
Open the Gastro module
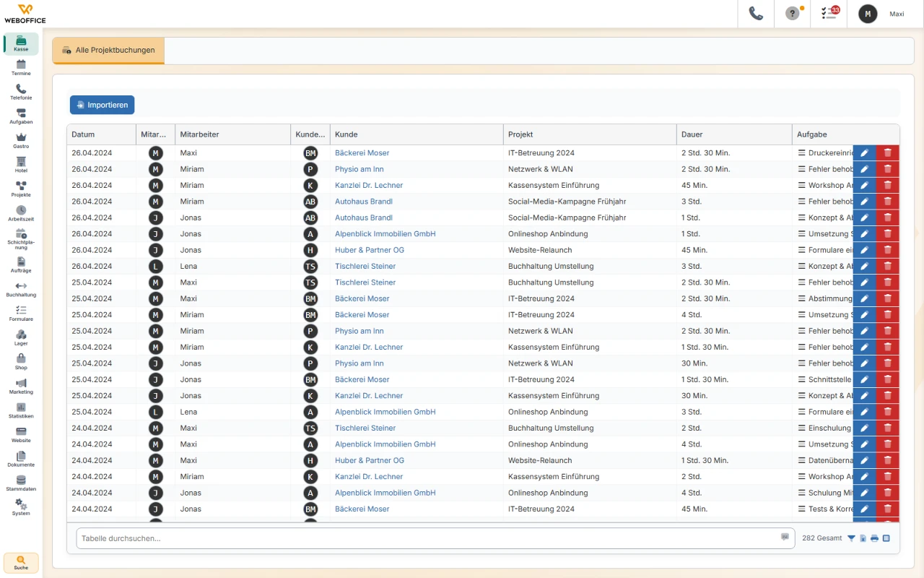coord(21,141)
